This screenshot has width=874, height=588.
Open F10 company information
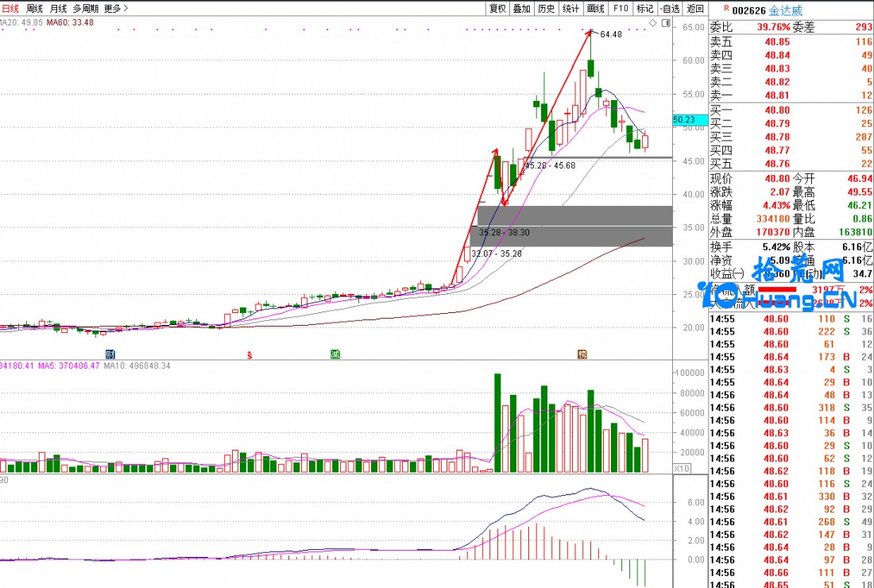(x=621, y=9)
